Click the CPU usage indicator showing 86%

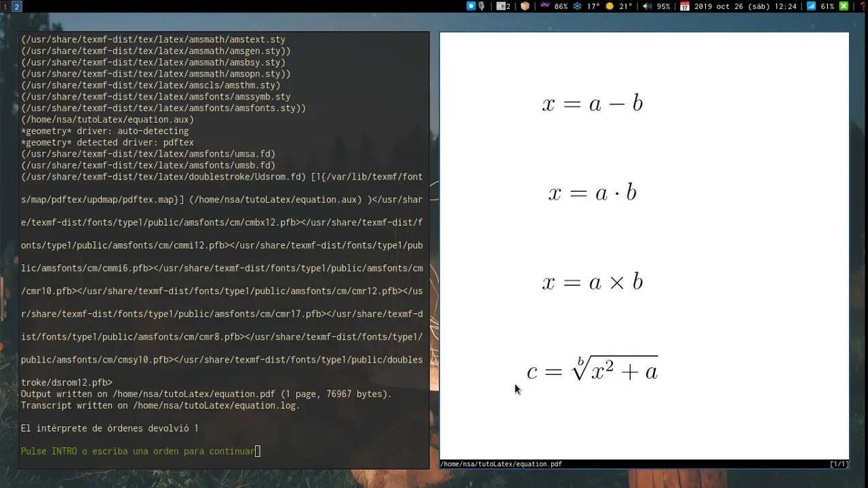[x=559, y=6]
